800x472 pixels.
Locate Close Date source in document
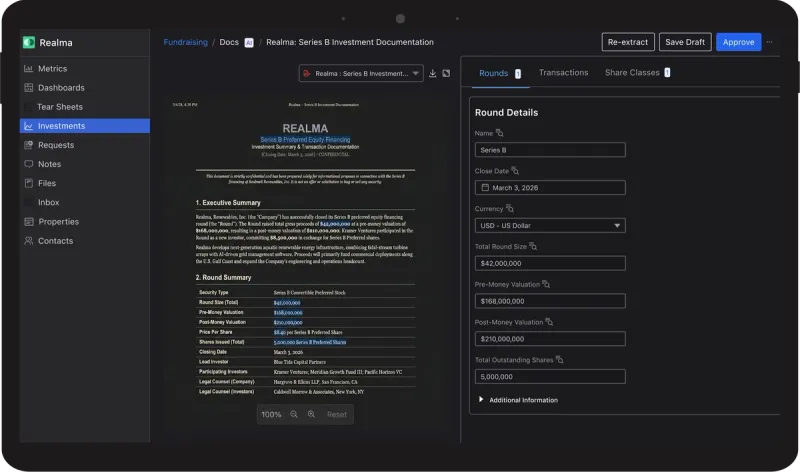pos(515,171)
